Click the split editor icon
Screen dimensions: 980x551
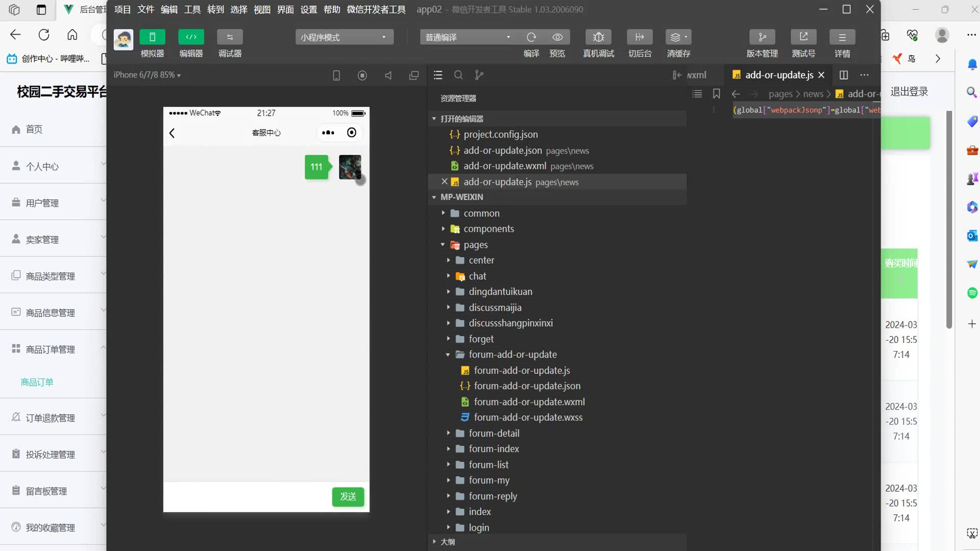click(844, 75)
